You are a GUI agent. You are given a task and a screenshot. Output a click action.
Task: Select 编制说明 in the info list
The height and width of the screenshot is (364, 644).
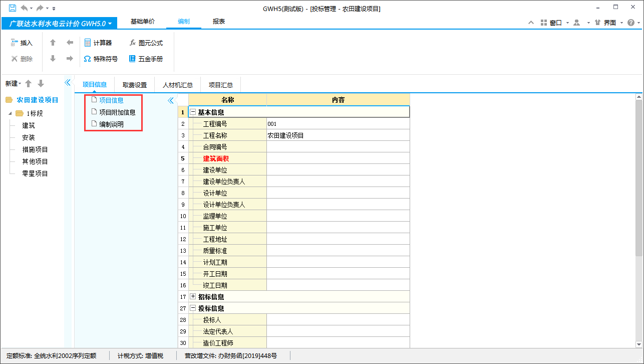point(111,124)
